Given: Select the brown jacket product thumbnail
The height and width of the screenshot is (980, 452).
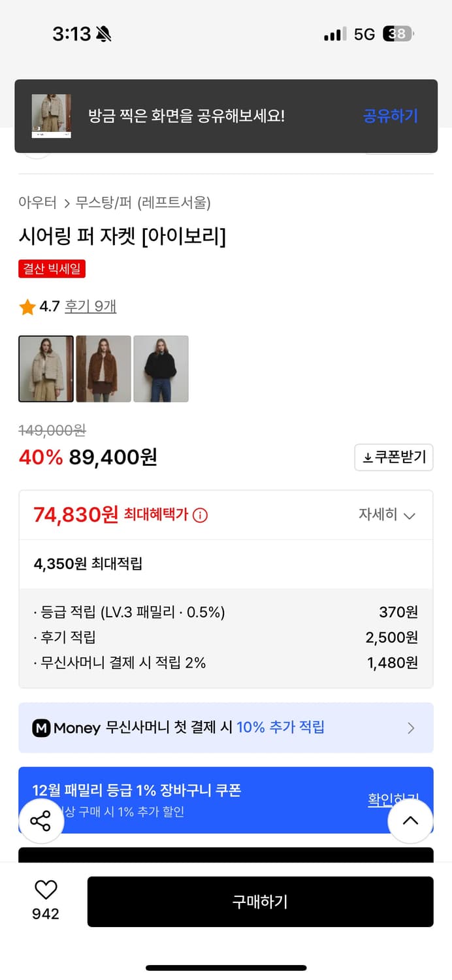Looking at the screenshot, I should pos(103,368).
